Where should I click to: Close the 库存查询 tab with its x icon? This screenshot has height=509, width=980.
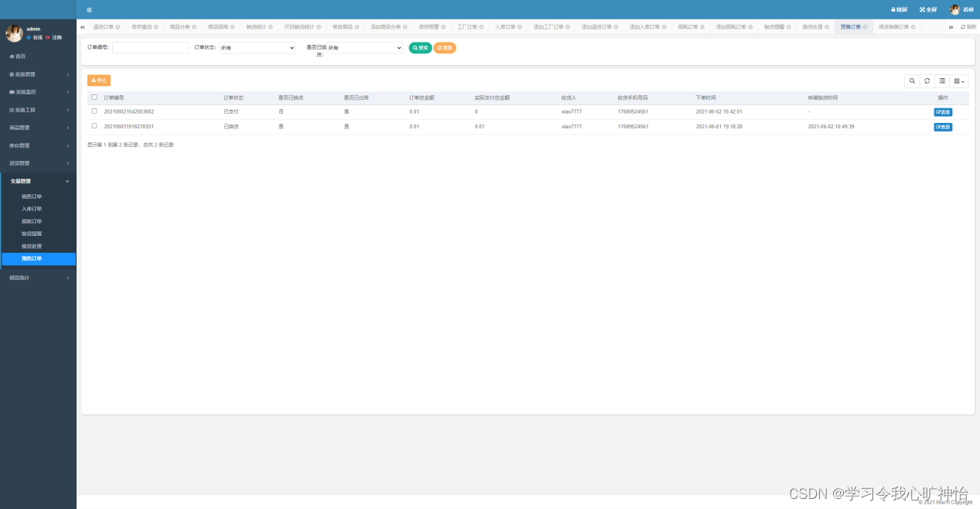coord(155,27)
